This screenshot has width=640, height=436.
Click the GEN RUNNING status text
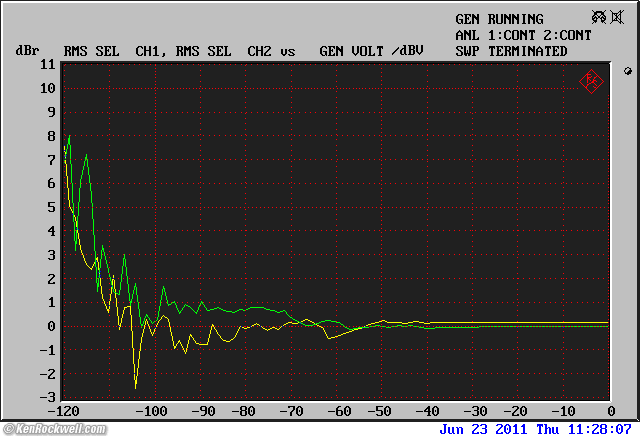coord(499,19)
